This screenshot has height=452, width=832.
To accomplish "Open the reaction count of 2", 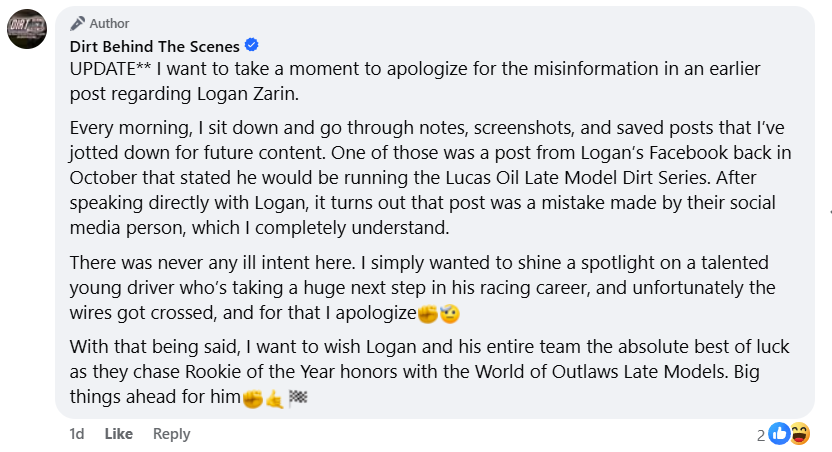I will (761, 435).
